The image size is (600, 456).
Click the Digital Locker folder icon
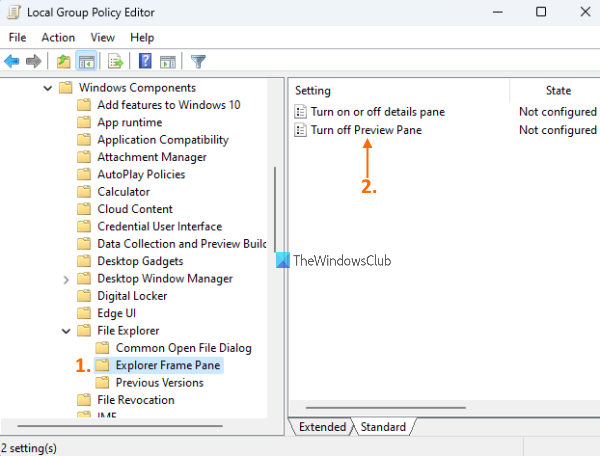[x=84, y=296]
